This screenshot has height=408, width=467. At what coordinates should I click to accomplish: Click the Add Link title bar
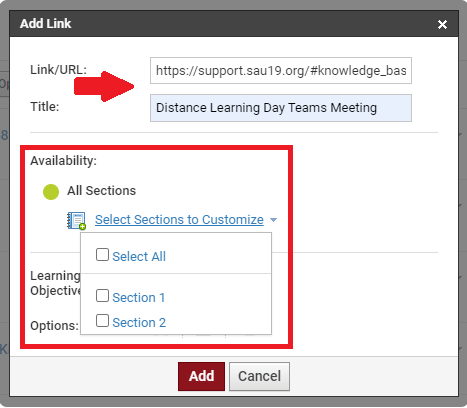[234, 24]
